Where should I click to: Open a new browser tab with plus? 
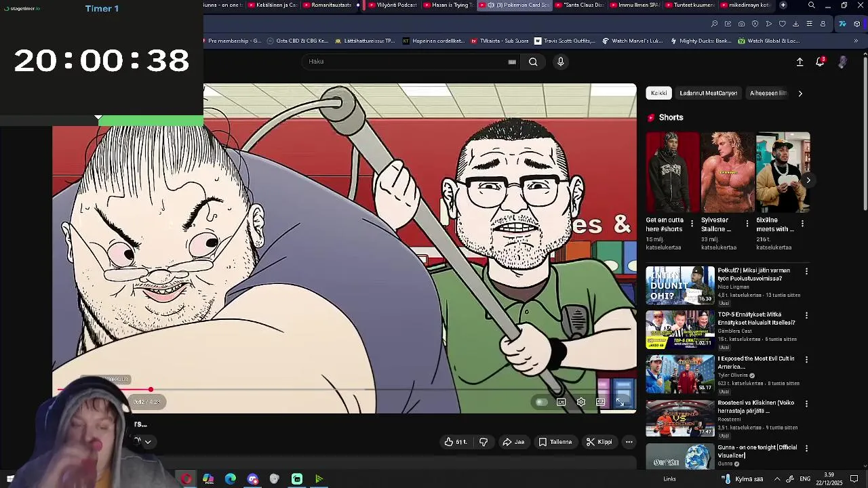(783, 5)
